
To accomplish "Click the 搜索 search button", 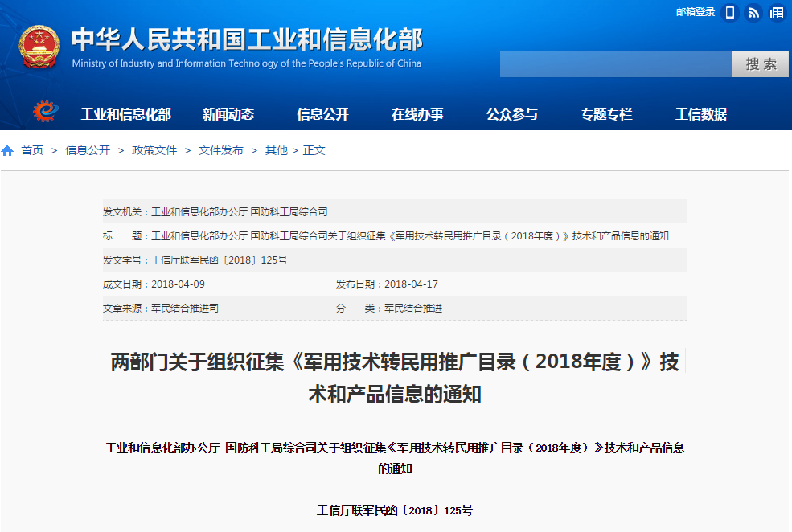I will coord(760,64).
